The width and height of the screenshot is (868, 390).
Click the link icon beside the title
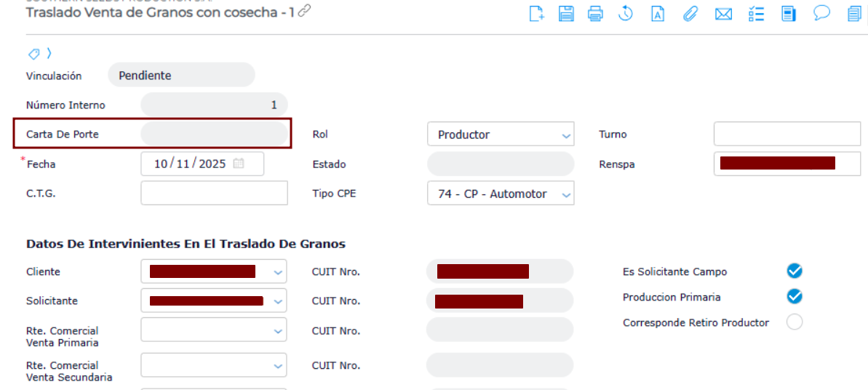(305, 10)
